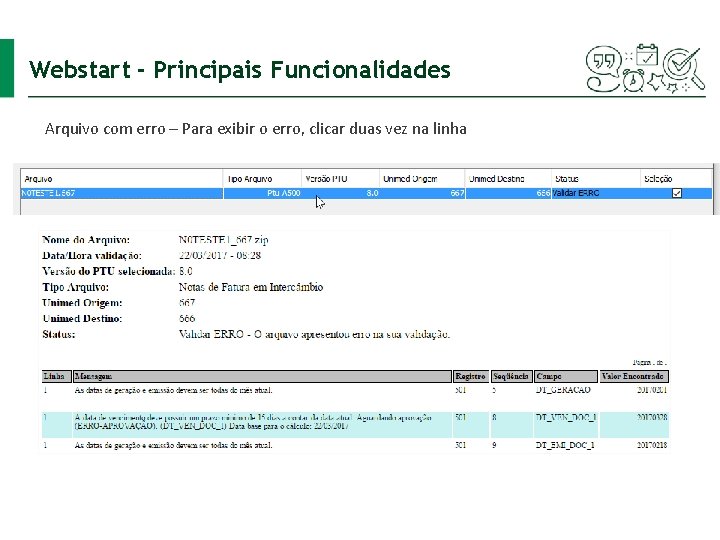Click file name N0TESTE1_667.zip
The width and height of the screenshot is (720, 540).
coord(224,240)
